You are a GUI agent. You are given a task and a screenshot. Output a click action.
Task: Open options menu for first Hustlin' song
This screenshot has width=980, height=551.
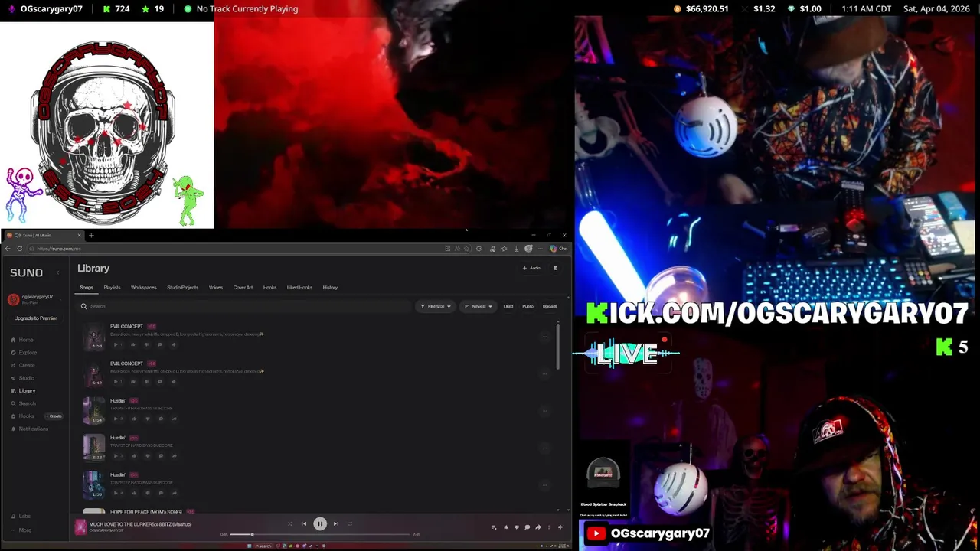545,411
